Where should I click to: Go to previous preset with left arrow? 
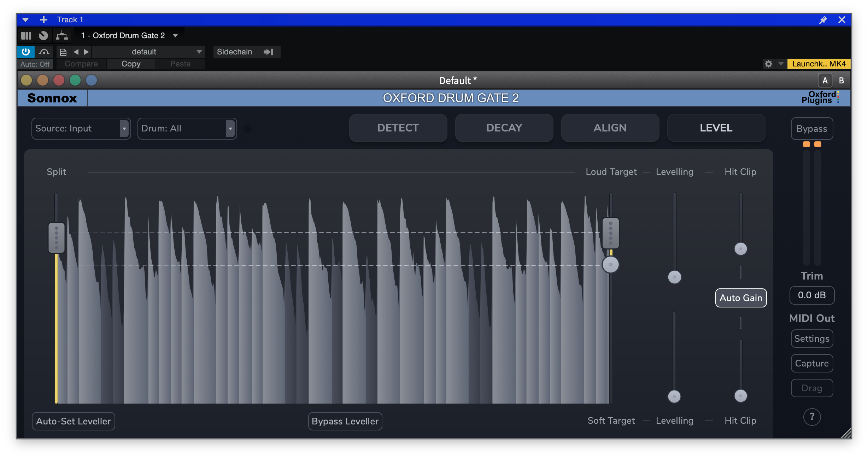76,52
